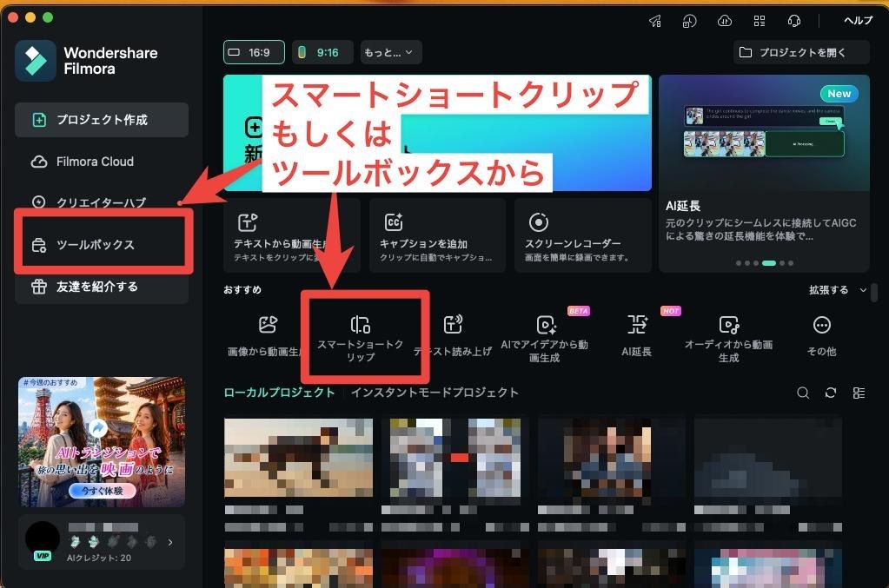Open the apps grid icon

click(760, 22)
